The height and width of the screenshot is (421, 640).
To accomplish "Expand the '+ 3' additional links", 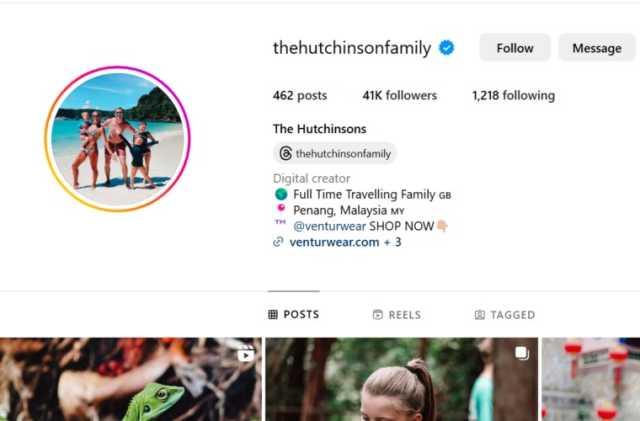I will coord(393,242).
